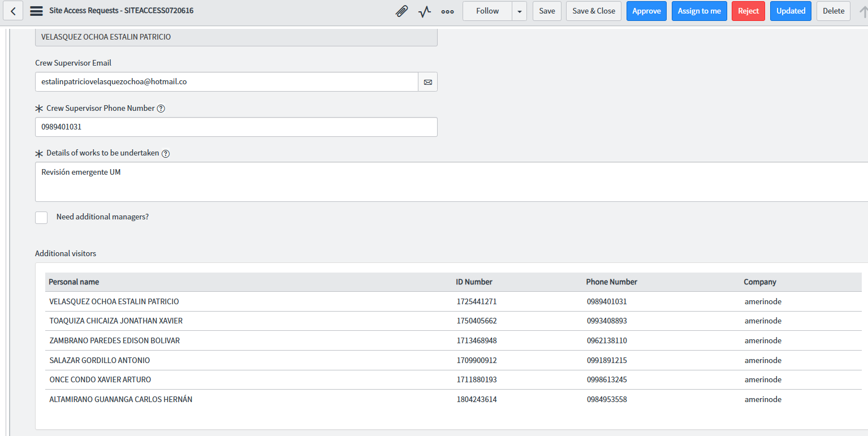
Task: Focus the Crew Supervisor Email field
Action: [x=226, y=82]
